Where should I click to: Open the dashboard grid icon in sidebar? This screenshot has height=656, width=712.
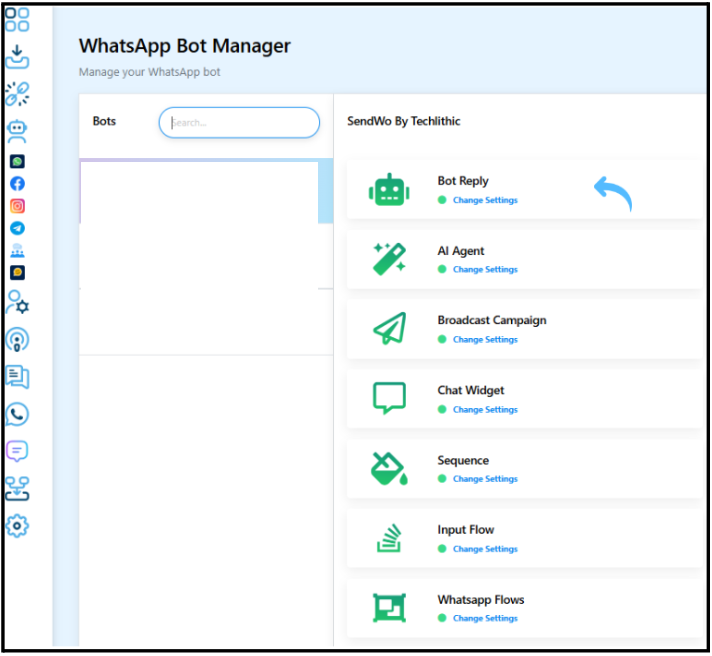click(x=17, y=20)
